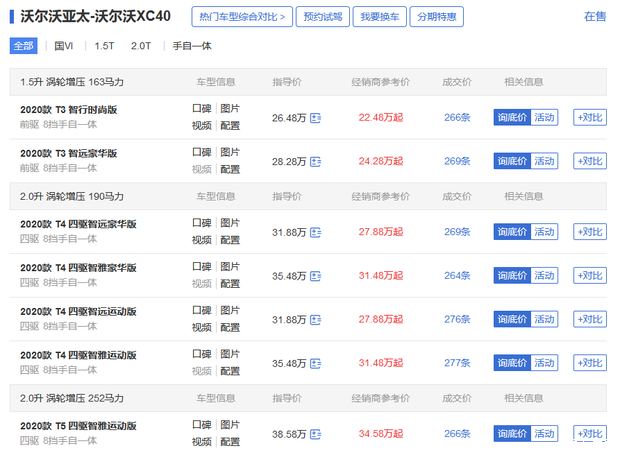Add T4 四驱智远运动版 to 对比
The height and width of the screenshot is (455, 620).
click(x=590, y=319)
